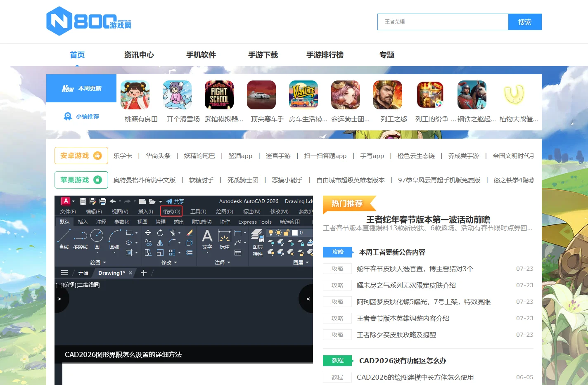
Task: Open the 桃源有良田 game icon
Action: click(x=135, y=95)
